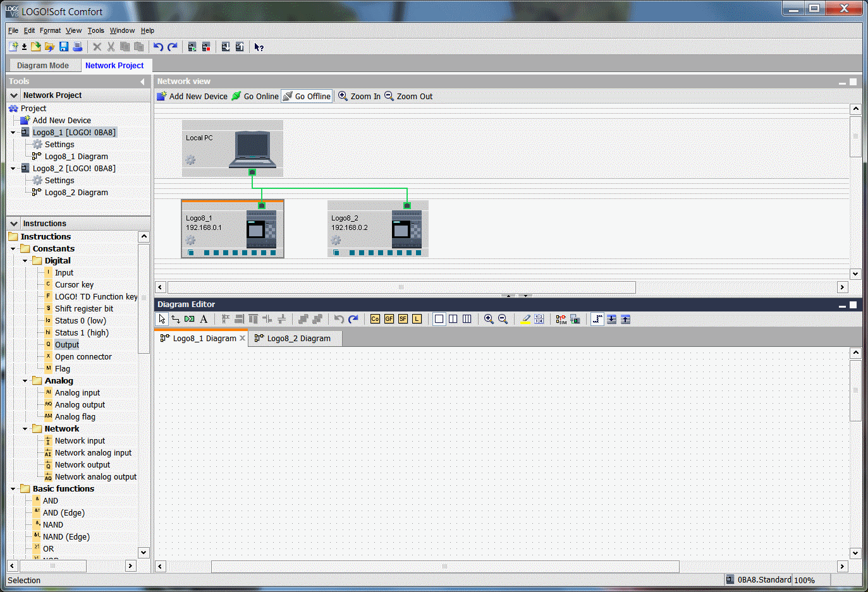The image size is (868, 592).
Task: Select the Logo8_2 device in Network view
Action: pos(378,229)
